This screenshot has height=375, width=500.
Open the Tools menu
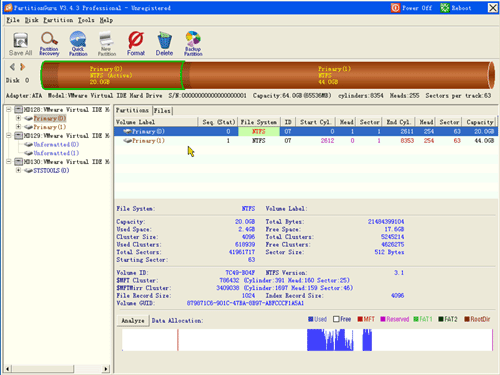click(x=86, y=20)
